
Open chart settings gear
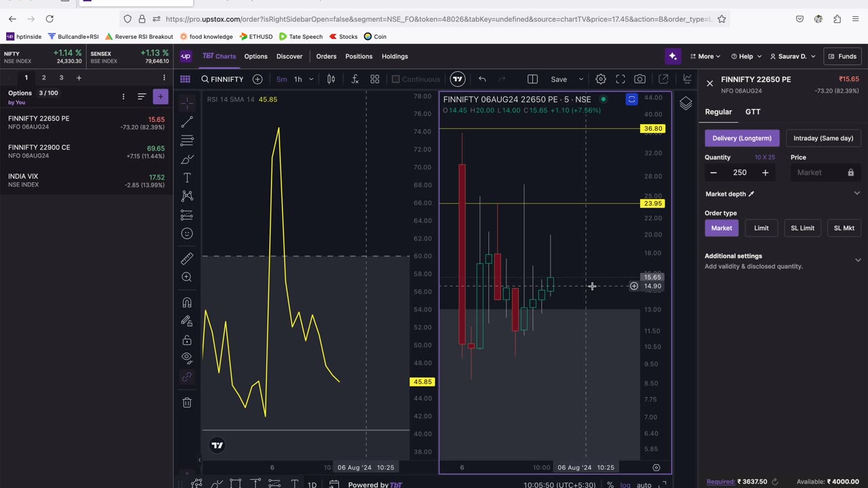point(601,79)
